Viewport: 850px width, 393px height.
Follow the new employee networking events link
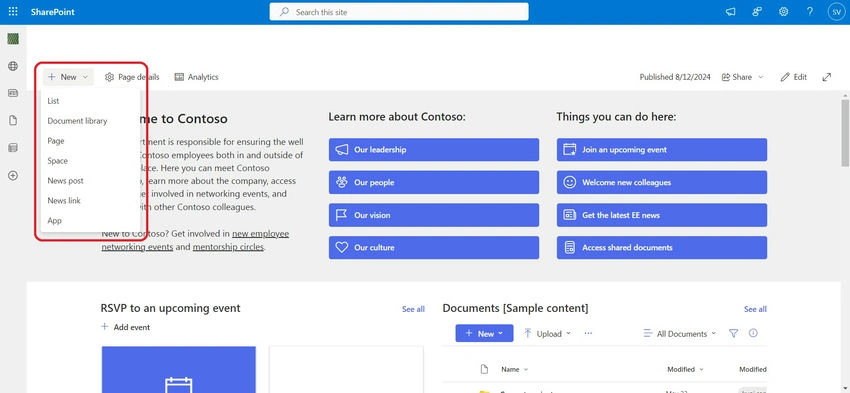coord(261,234)
